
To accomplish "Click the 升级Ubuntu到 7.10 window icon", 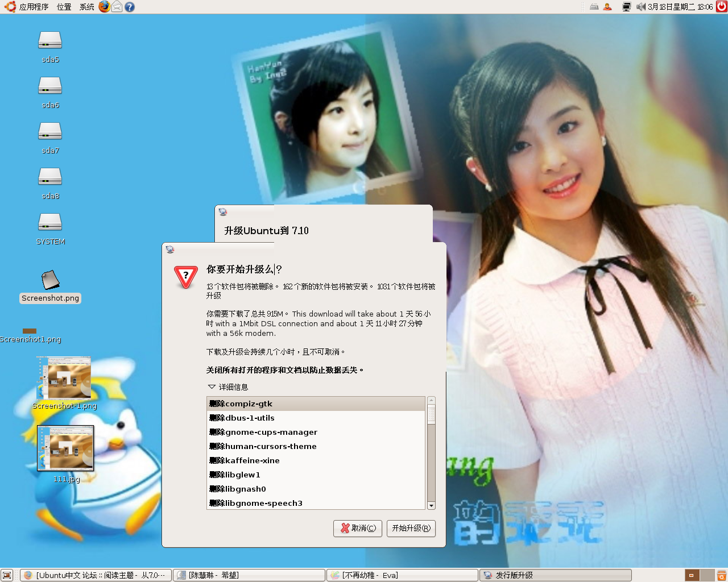I will 223,211.
